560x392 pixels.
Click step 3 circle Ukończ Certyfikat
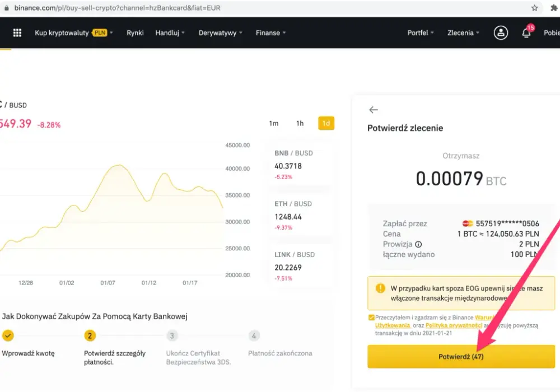coord(172,335)
